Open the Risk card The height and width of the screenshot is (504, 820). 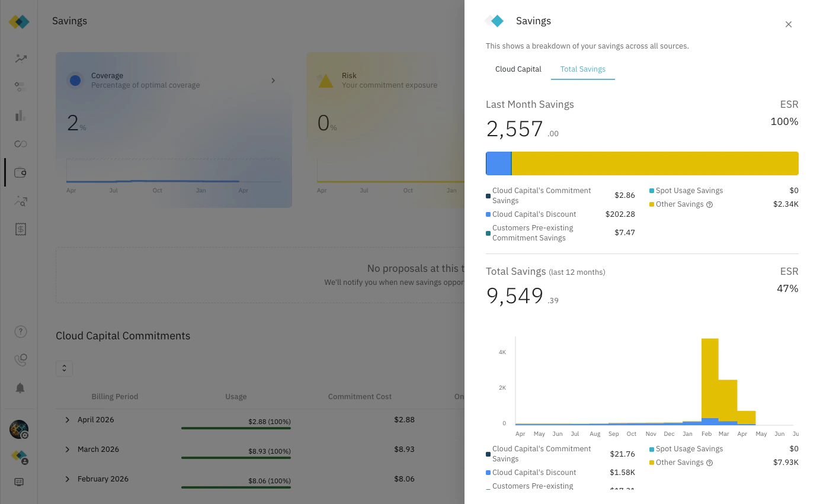[x=385, y=130]
